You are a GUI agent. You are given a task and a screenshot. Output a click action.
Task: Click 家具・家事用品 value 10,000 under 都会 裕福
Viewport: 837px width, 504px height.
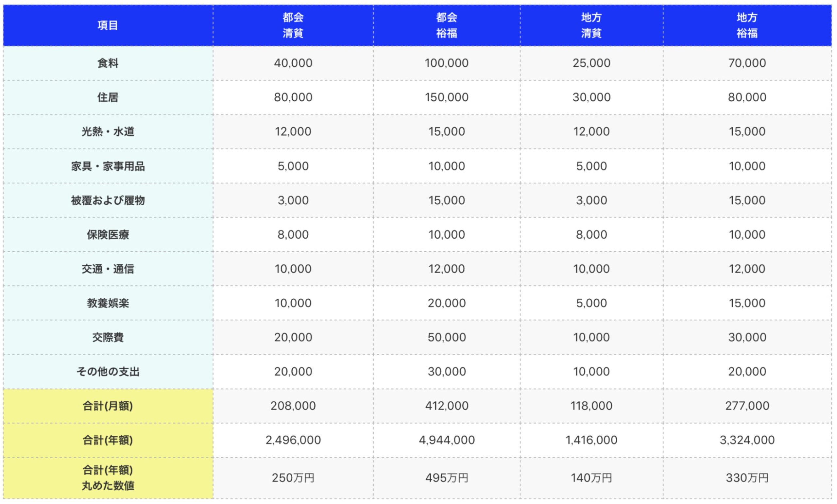447,166
